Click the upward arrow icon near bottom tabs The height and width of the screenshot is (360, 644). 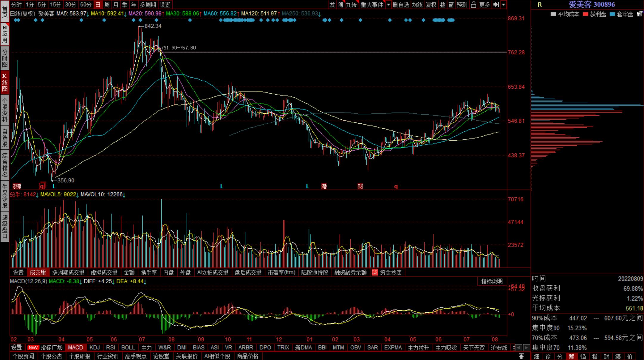pyautogui.click(x=521, y=356)
